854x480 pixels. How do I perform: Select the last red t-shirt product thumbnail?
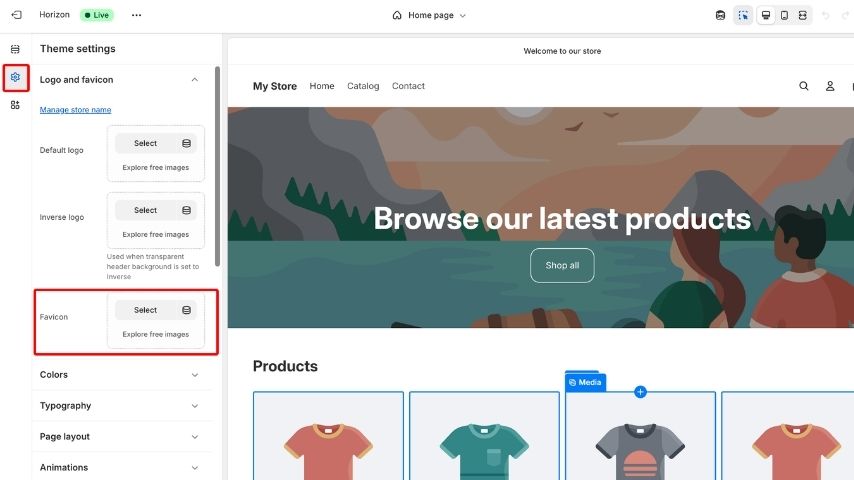788,436
